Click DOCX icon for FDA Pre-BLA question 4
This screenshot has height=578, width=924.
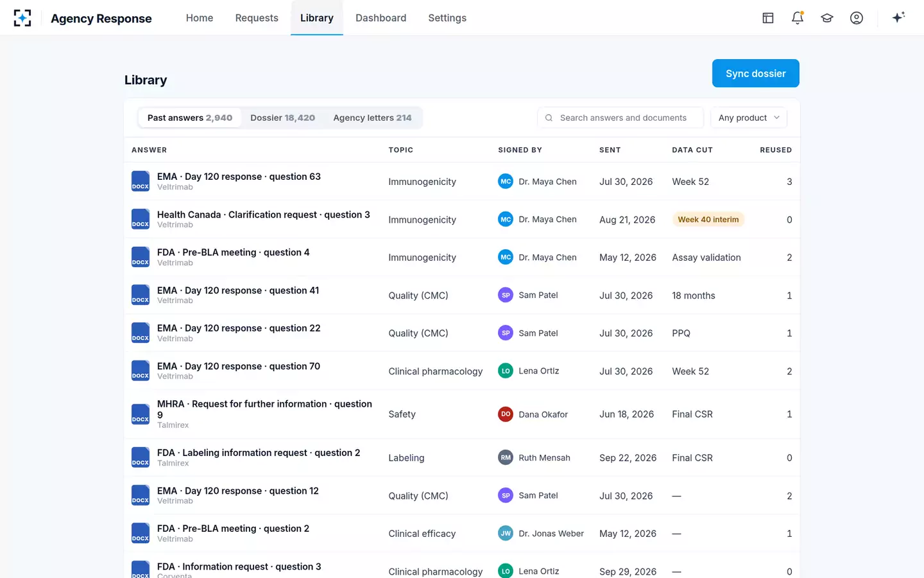coord(141,257)
